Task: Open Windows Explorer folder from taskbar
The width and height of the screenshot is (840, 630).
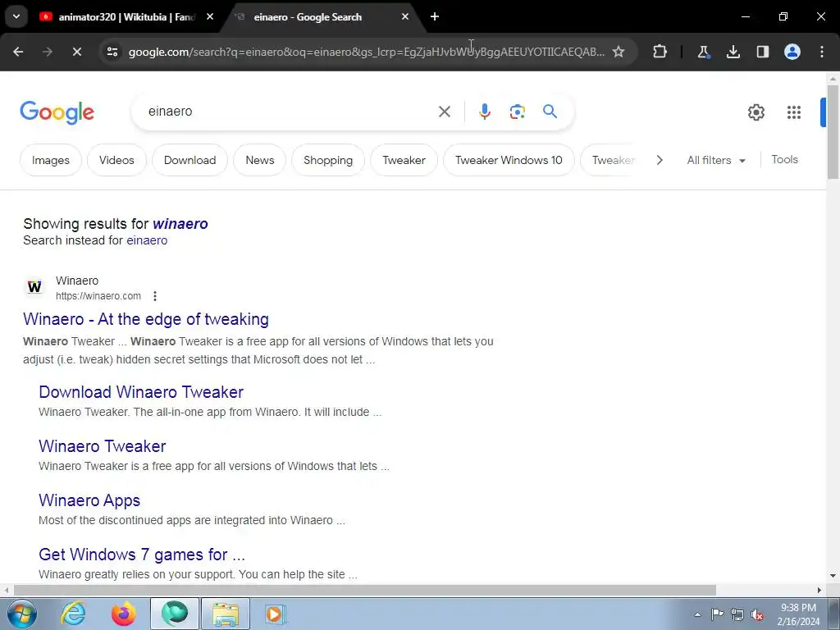Action: [226, 614]
